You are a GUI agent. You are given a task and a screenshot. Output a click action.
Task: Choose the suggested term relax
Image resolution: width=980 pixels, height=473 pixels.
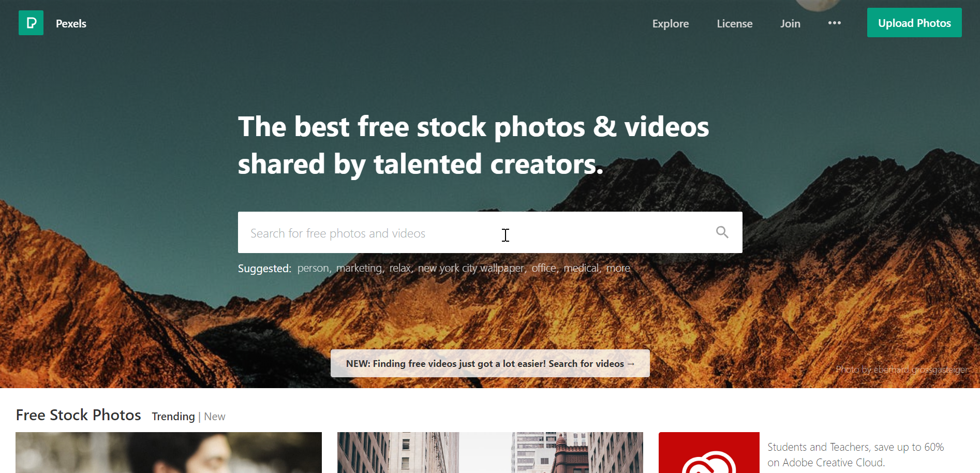point(400,268)
